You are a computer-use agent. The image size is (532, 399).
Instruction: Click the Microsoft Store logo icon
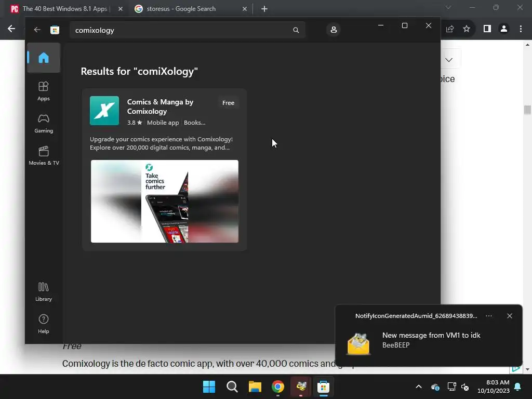[55, 30]
